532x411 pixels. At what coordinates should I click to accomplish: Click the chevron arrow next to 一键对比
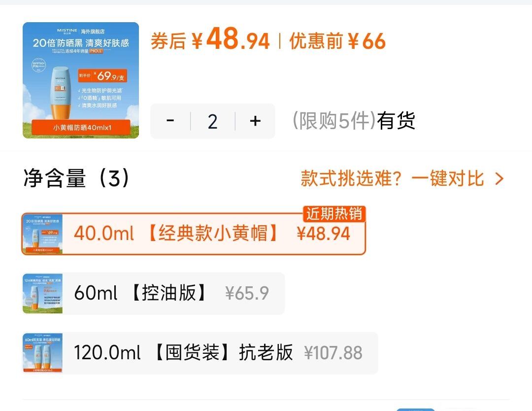tap(499, 179)
